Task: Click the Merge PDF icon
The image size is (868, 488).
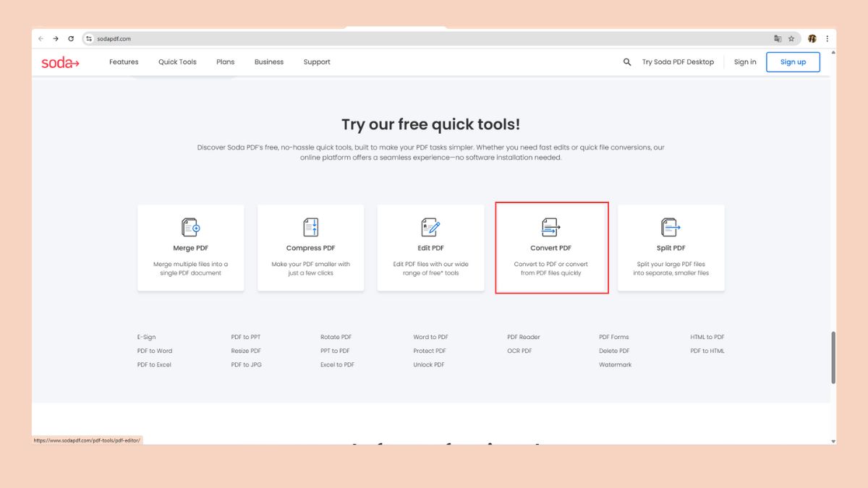Action: 191,227
